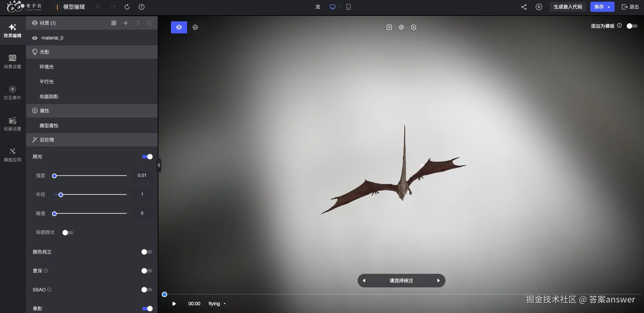Open the 模板应用 sidebar tab
The height and width of the screenshot is (313, 644).
(x=12, y=155)
